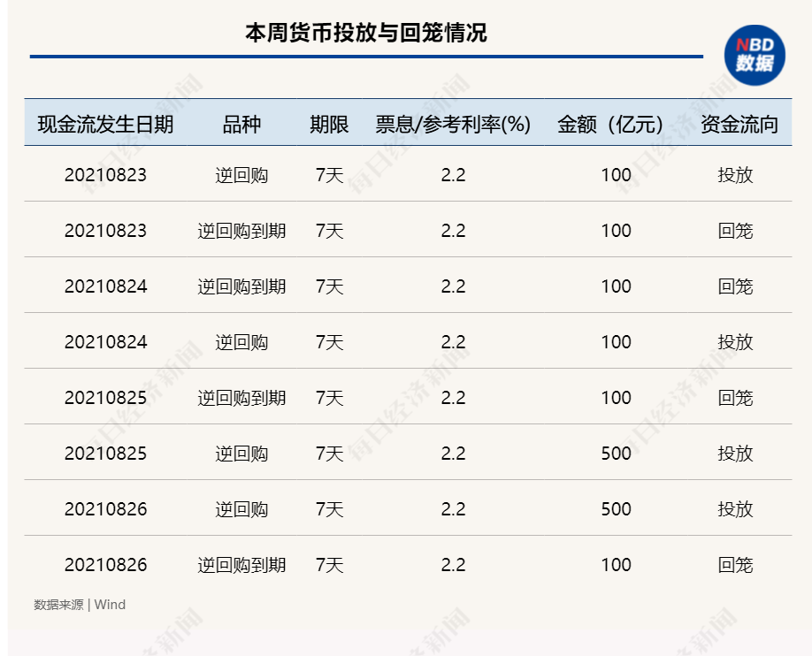Click rate 2.2 in the 20210826 回笼 row

453,565
